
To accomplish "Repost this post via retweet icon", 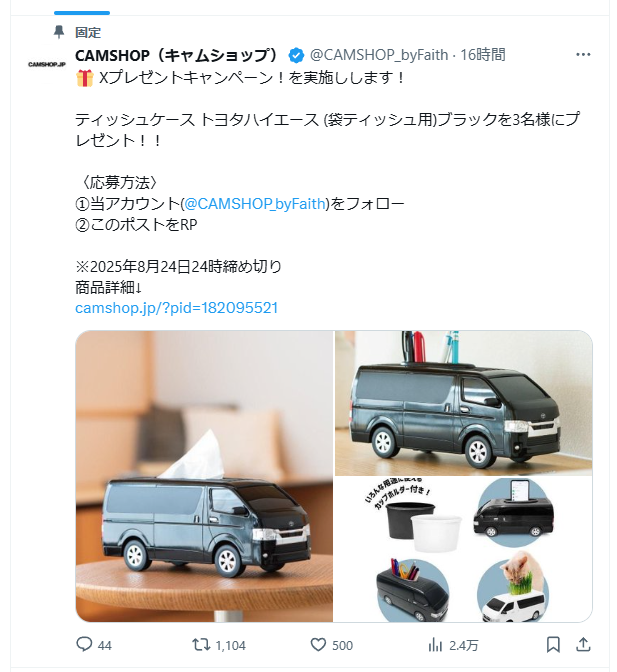I will pyautogui.click(x=201, y=644).
